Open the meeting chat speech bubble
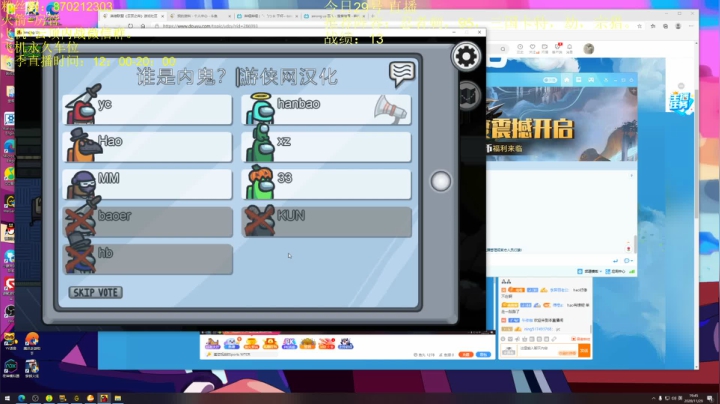Viewport: 720px width, 404px height. pyautogui.click(x=402, y=73)
